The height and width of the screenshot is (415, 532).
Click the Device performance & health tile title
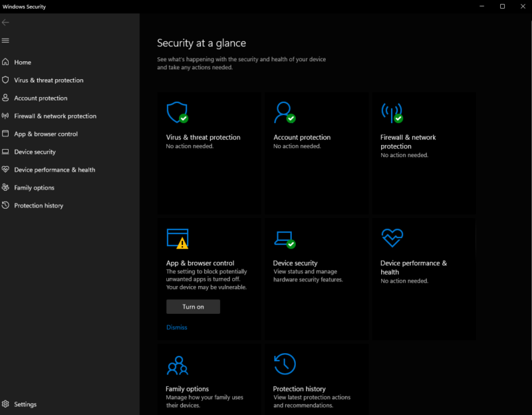414,268
